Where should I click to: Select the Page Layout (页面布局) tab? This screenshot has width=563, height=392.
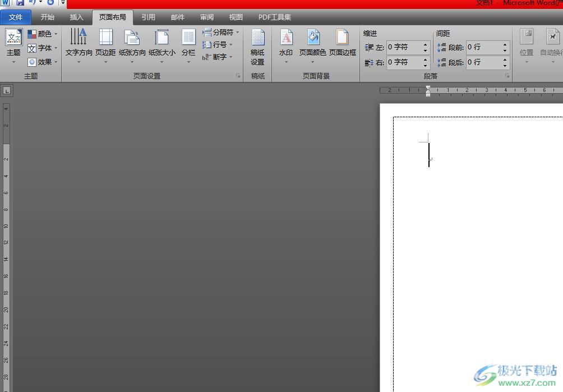(112, 17)
